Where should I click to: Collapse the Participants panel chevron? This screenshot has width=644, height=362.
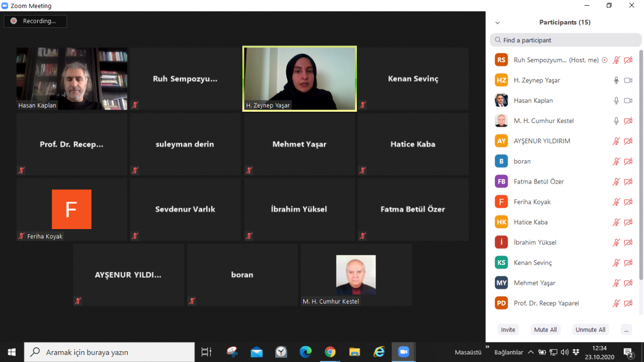(x=498, y=23)
